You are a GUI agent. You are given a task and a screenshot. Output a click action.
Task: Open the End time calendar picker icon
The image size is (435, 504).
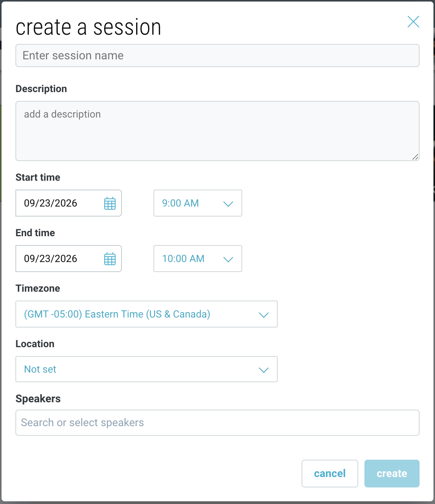110,259
